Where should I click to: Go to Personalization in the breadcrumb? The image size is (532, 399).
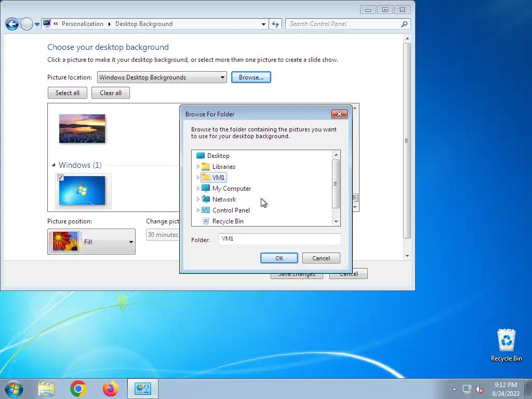(x=83, y=24)
